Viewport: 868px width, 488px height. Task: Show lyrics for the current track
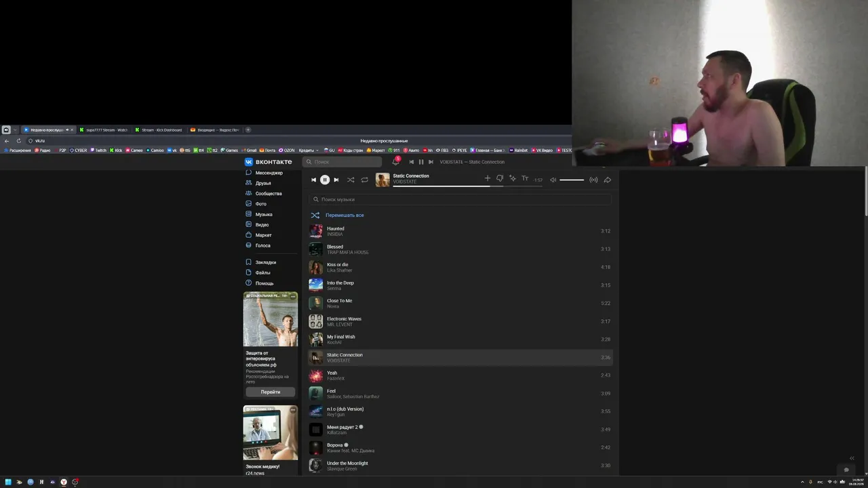pyautogui.click(x=525, y=178)
